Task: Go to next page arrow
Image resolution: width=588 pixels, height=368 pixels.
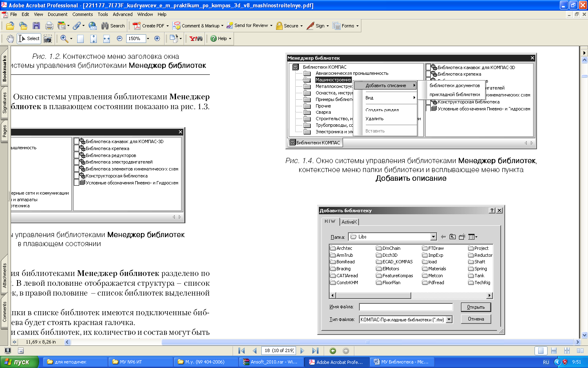Action: [302, 351]
